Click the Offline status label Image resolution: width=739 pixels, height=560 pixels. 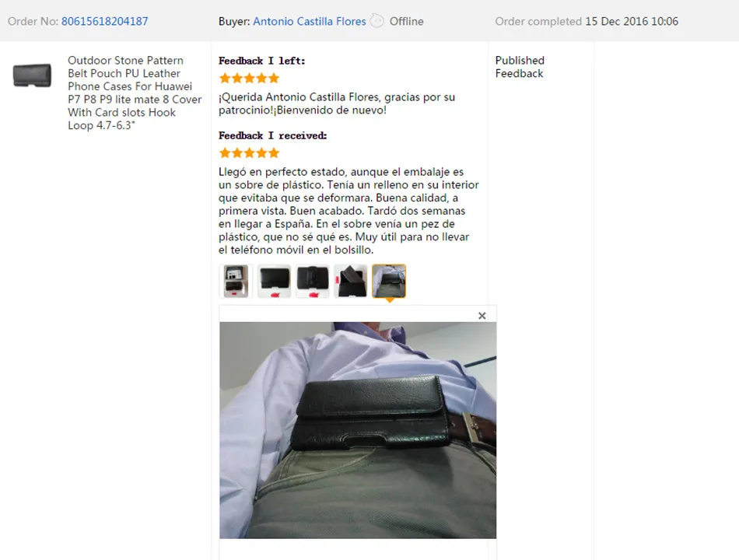coord(406,21)
